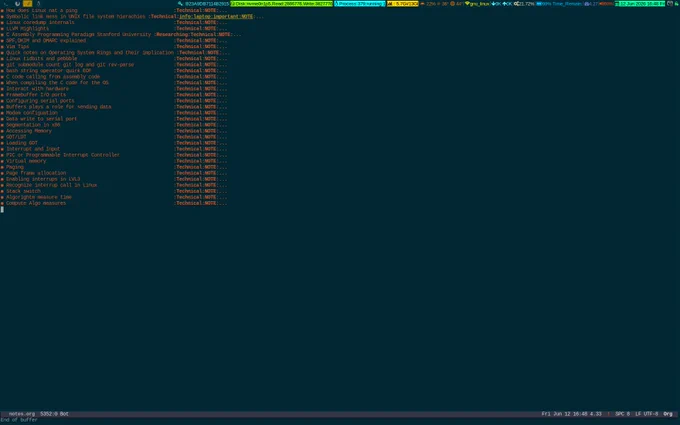Click the wifi "gnu_linux" network indicator
Image resolution: width=680 pixels, height=425 pixels.
tap(477, 3)
